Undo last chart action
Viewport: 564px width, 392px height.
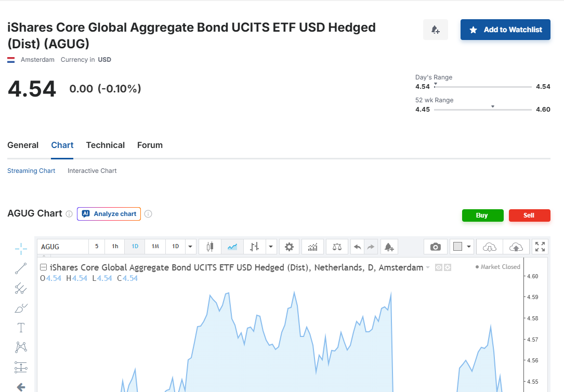(x=357, y=247)
